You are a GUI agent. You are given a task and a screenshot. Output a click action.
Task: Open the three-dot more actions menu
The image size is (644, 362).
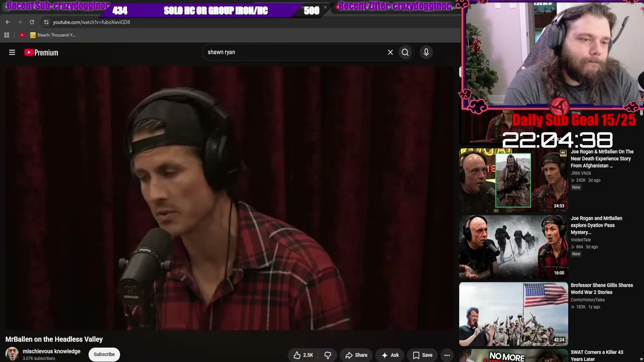(x=447, y=355)
